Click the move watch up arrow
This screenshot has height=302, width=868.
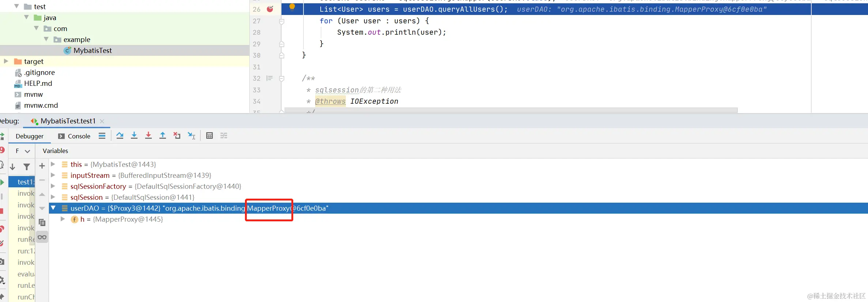pyautogui.click(x=42, y=194)
